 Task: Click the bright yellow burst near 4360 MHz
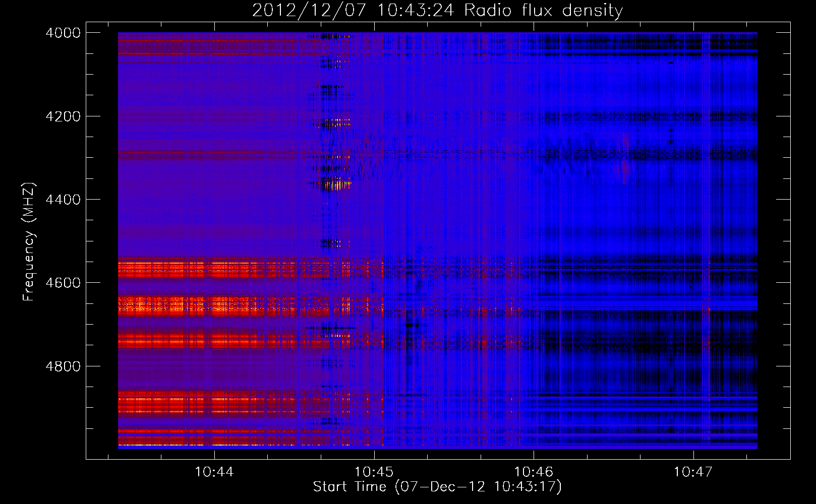[336, 184]
